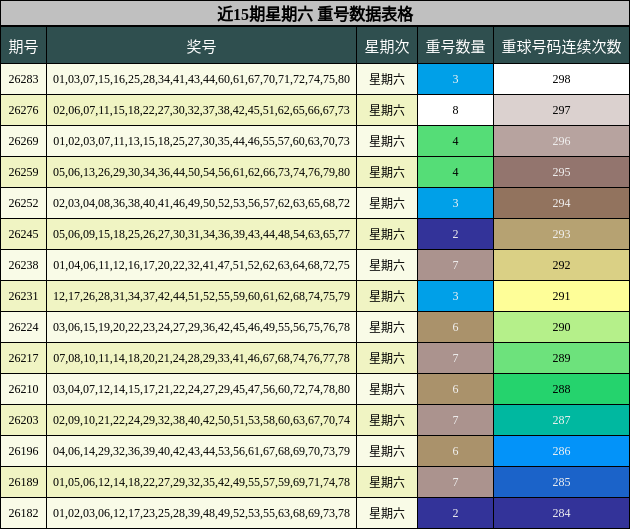The width and height of the screenshot is (630, 529).
Task: Click issue number 26203
Action: click(x=23, y=420)
